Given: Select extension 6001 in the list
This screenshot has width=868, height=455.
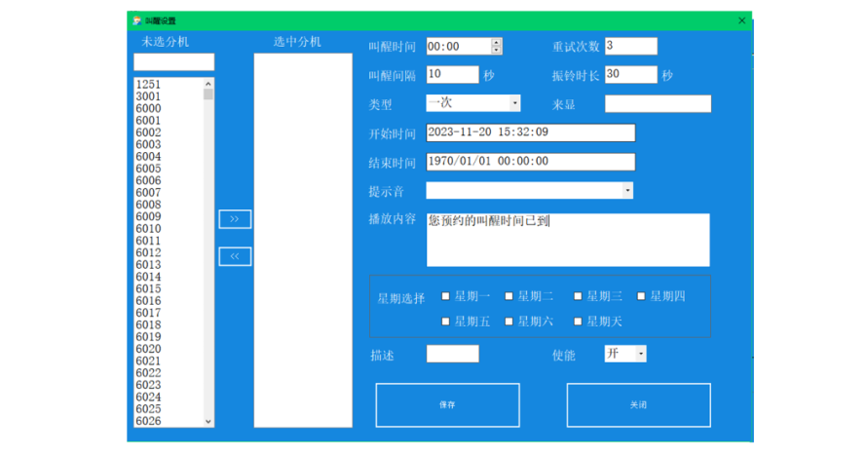Looking at the screenshot, I should (x=149, y=121).
